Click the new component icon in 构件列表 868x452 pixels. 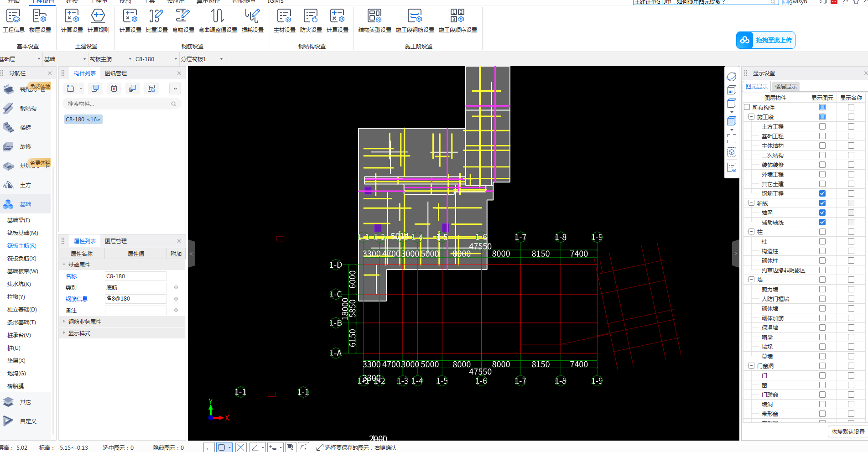pos(70,88)
